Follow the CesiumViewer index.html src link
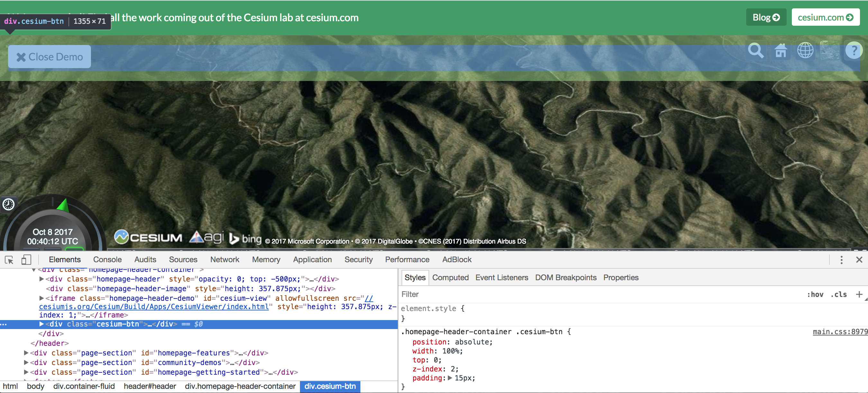Screen dimensions: 868x393 click(x=154, y=307)
